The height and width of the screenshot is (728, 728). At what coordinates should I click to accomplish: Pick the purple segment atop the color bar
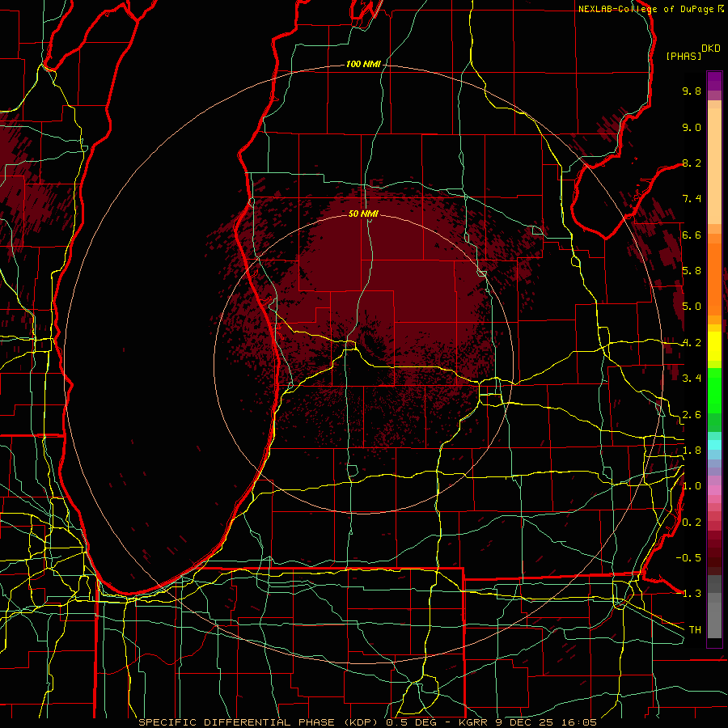point(714,81)
